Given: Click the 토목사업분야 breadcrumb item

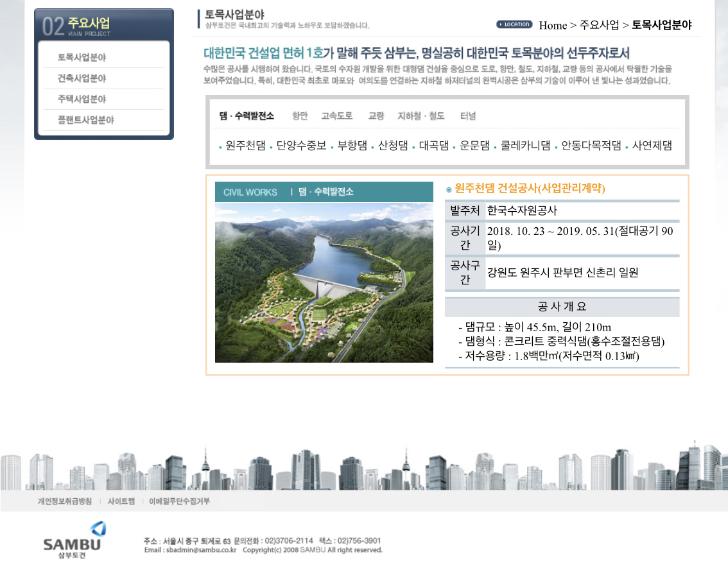Looking at the screenshot, I should 662,25.
